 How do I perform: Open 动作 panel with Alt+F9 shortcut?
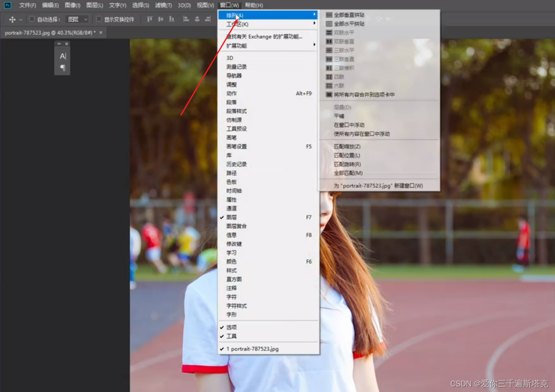[x=268, y=93]
